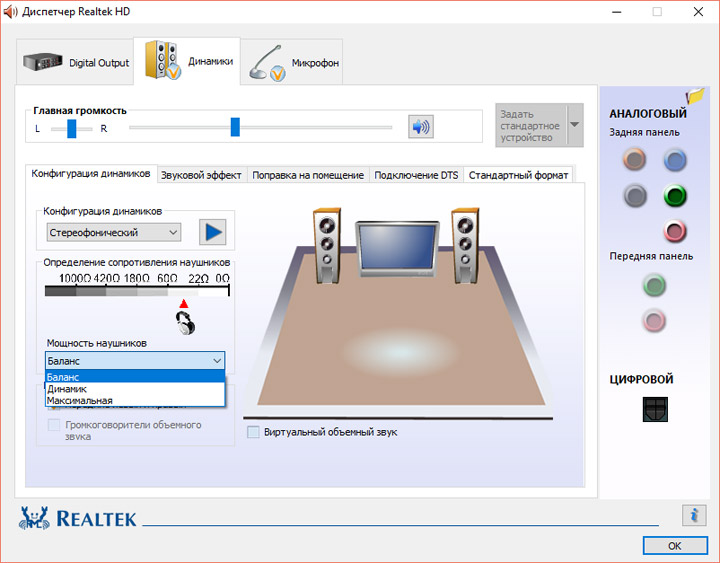This screenshot has width=720, height=563.
Task: Click the АНАЛОГОВЫЙ heading
Action: pyautogui.click(x=648, y=113)
